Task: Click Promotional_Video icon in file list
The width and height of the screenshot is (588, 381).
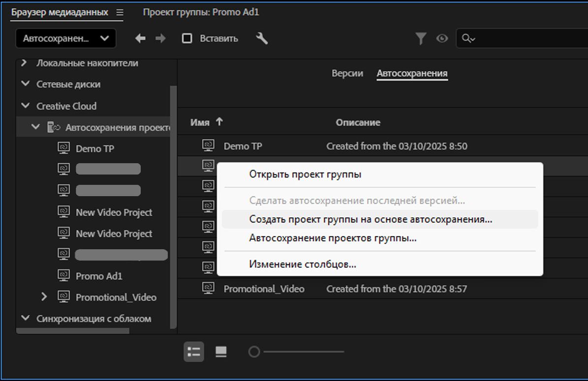Action: tap(209, 289)
